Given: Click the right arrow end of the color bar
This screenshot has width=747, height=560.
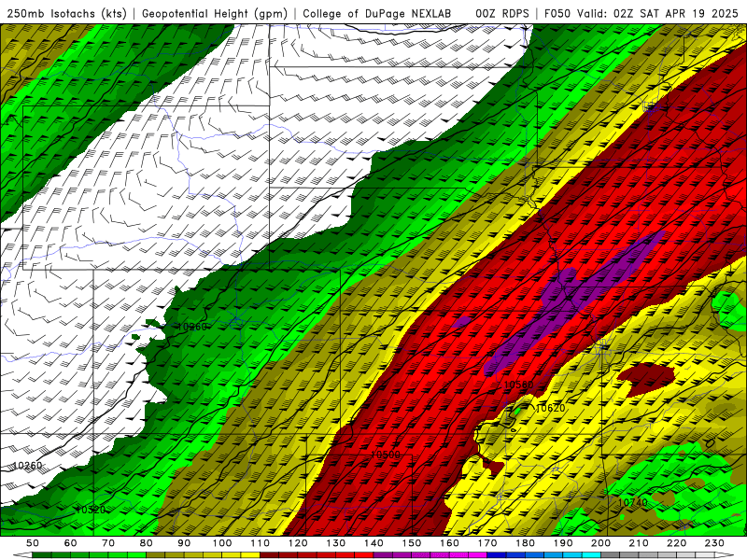Looking at the screenshot, I should 725,555.
